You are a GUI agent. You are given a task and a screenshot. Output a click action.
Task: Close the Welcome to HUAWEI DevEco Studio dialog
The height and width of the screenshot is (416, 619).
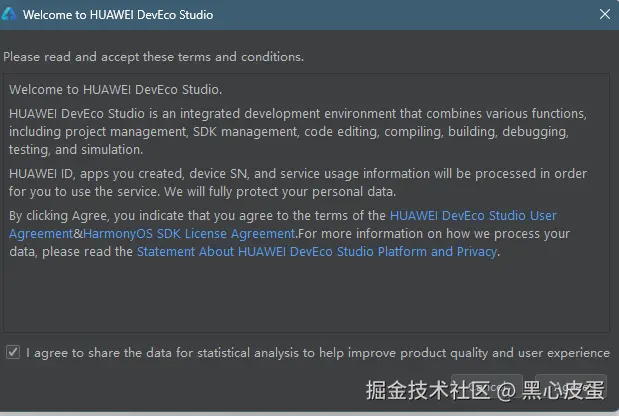604,15
